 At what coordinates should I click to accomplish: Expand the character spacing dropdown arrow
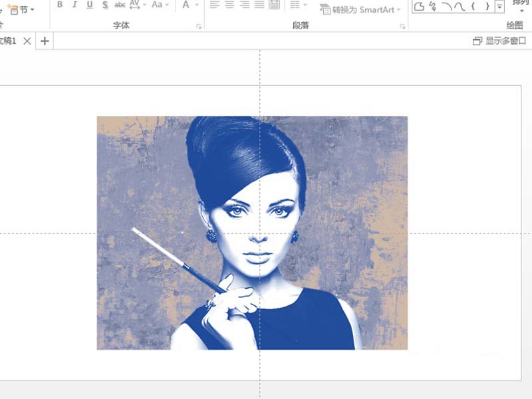point(144,5)
